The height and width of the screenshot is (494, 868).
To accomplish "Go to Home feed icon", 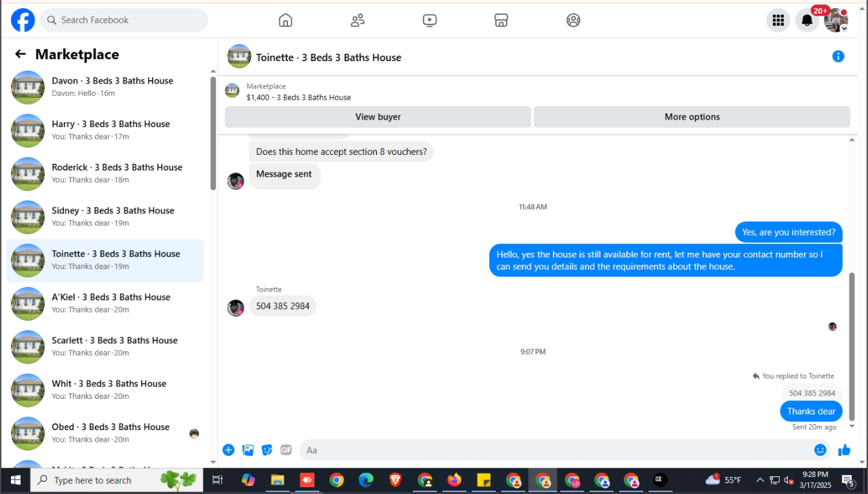I will 286,20.
